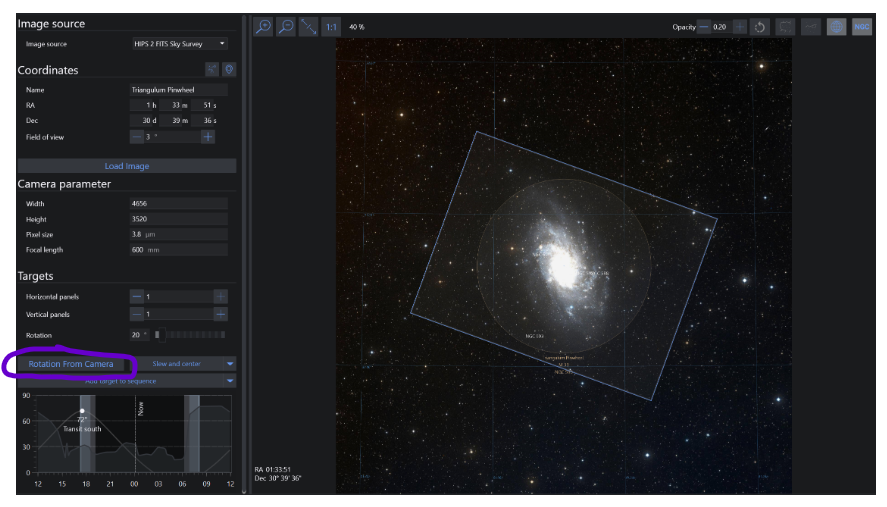This screenshot has height=507, width=887.
Task: Edit the Name field Triangulum Pinwheel
Action: pos(179,89)
